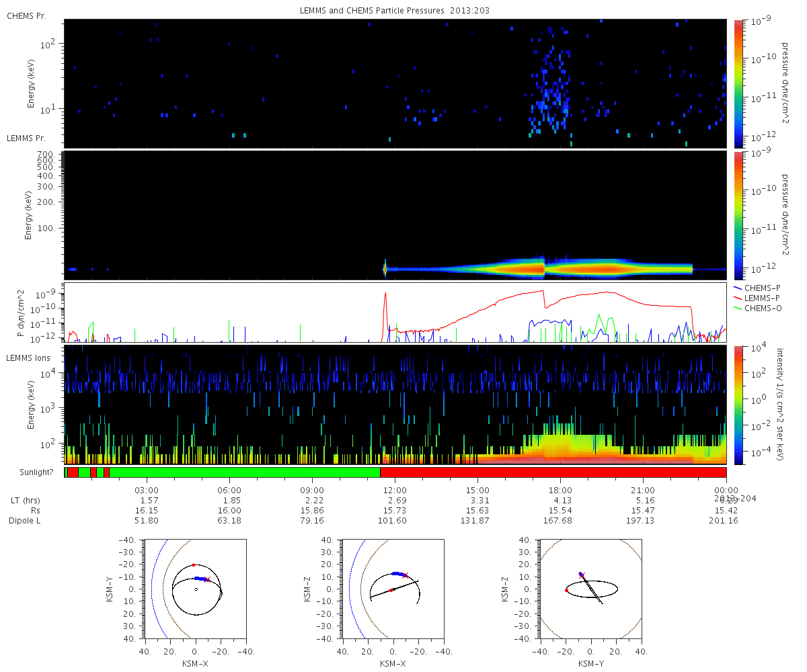Click the LEMMS pressure color bar
The width and height of the screenshot is (807, 672).
pos(740,215)
